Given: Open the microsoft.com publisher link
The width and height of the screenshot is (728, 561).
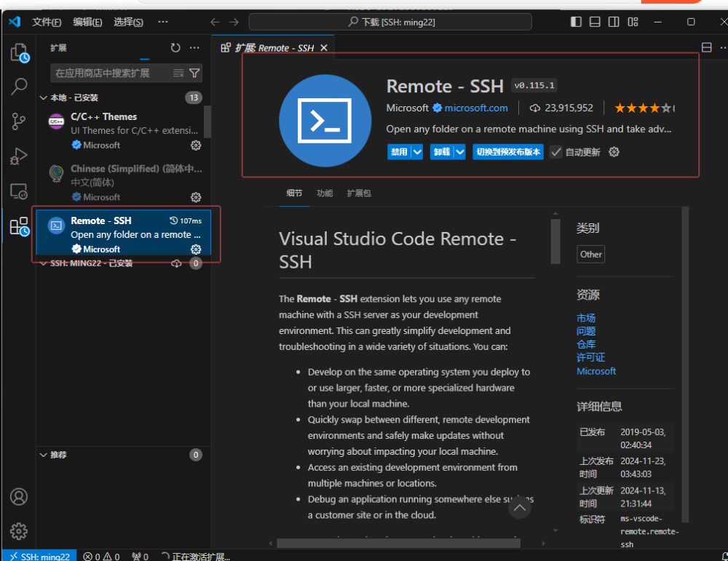Looking at the screenshot, I should [x=476, y=108].
